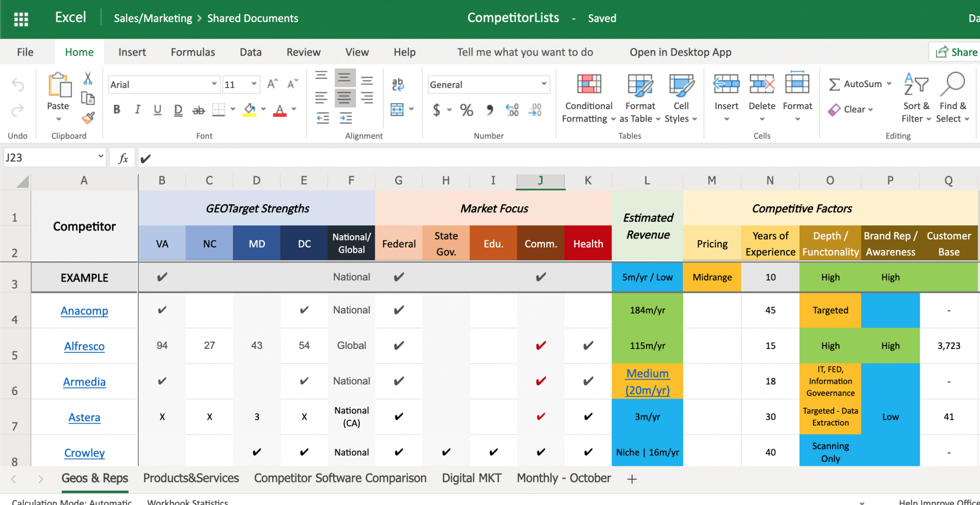The height and width of the screenshot is (505, 980).
Task: Select column J header
Action: click(x=541, y=180)
